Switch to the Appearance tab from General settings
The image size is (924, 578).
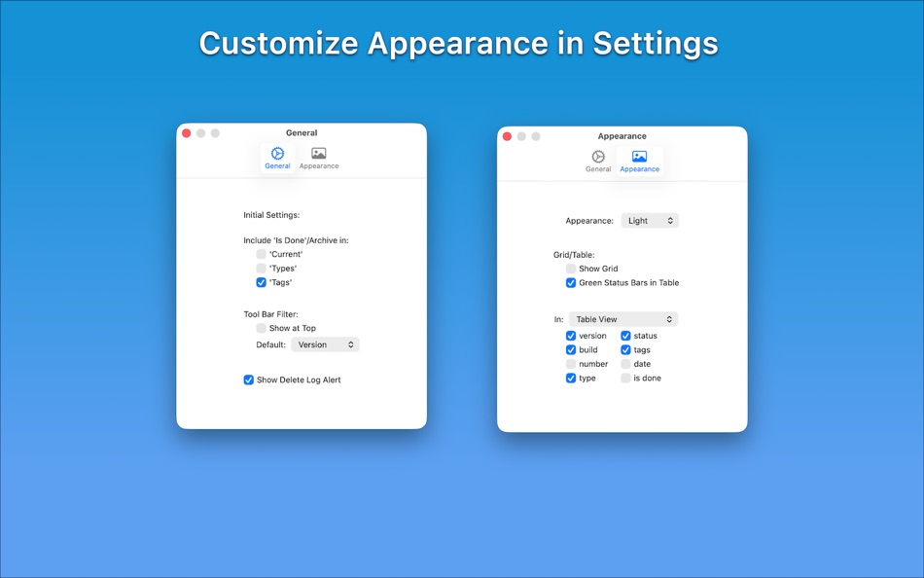pos(319,154)
